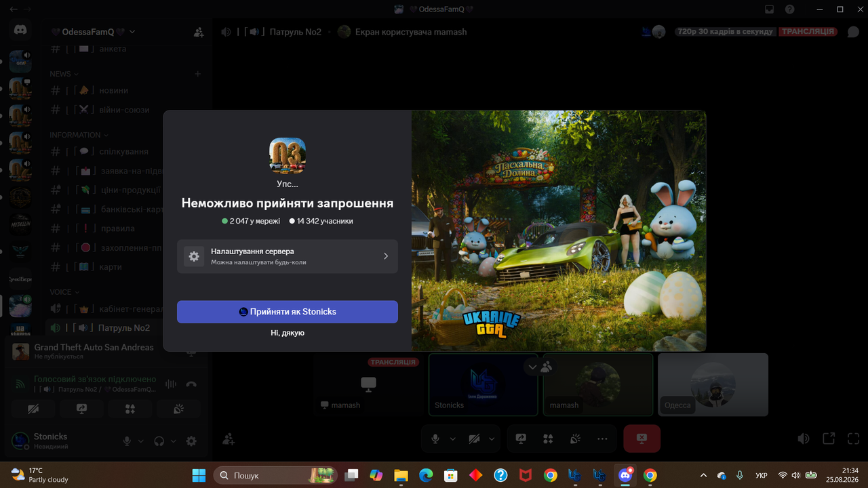Pop out the stream window
Image resolution: width=868 pixels, height=488 pixels.
(x=829, y=439)
